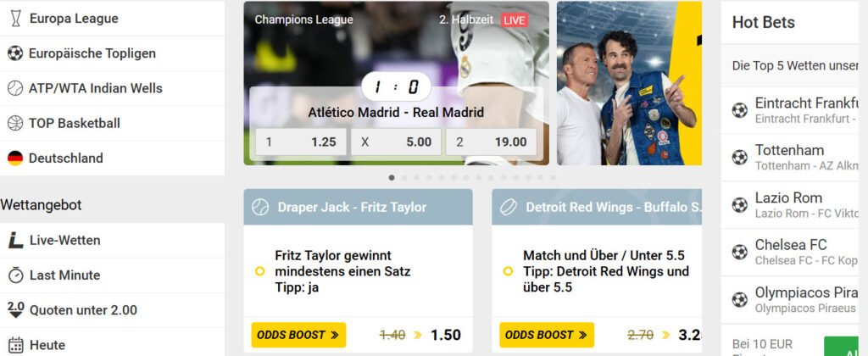Select the Detroit Red Wings bet radio circle
The height and width of the screenshot is (356, 868).
tap(508, 271)
